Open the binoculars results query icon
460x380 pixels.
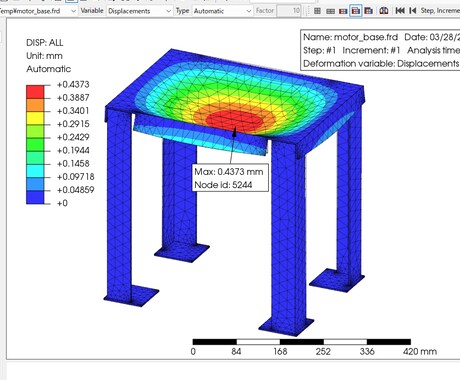(x=384, y=11)
